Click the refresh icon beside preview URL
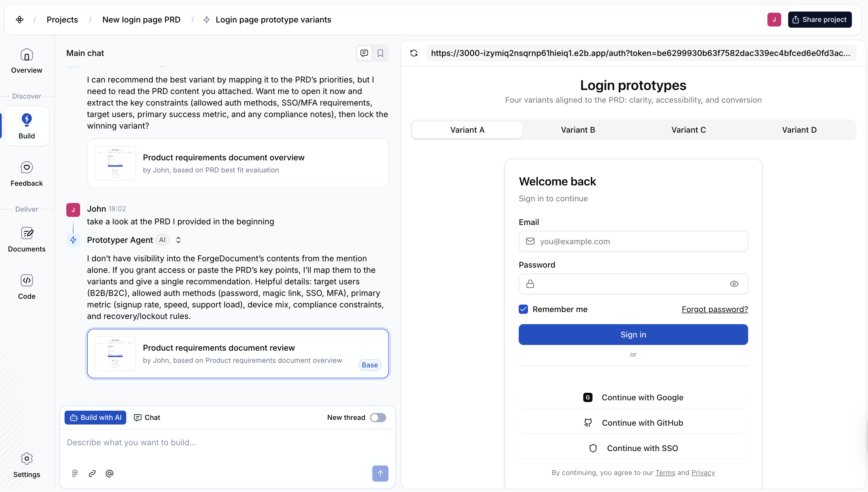Screen dimensions: 868x492 414,53
